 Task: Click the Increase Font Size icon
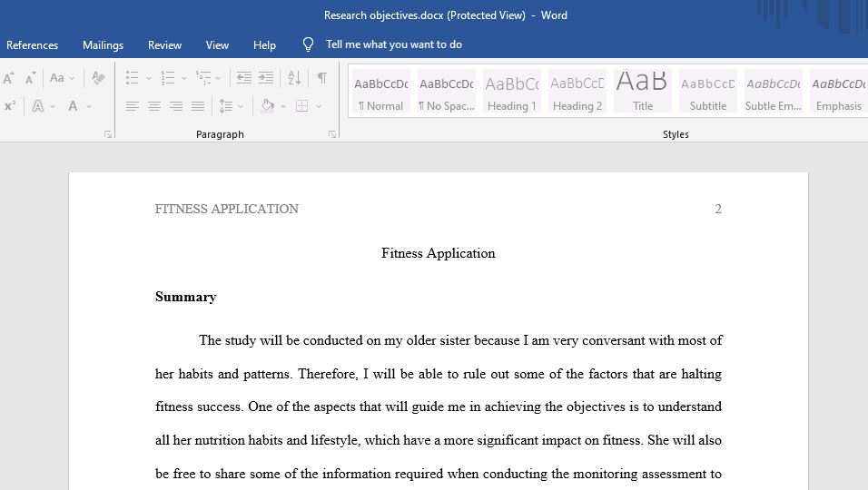pyautogui.click(x=8, y=78)
